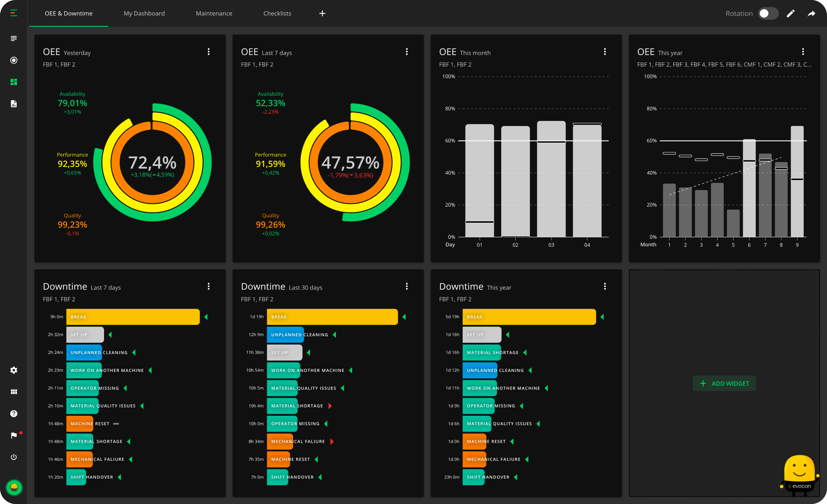Open options menu for OEE This year widget
Screen dimensions: 827x504
coord(803,52)
